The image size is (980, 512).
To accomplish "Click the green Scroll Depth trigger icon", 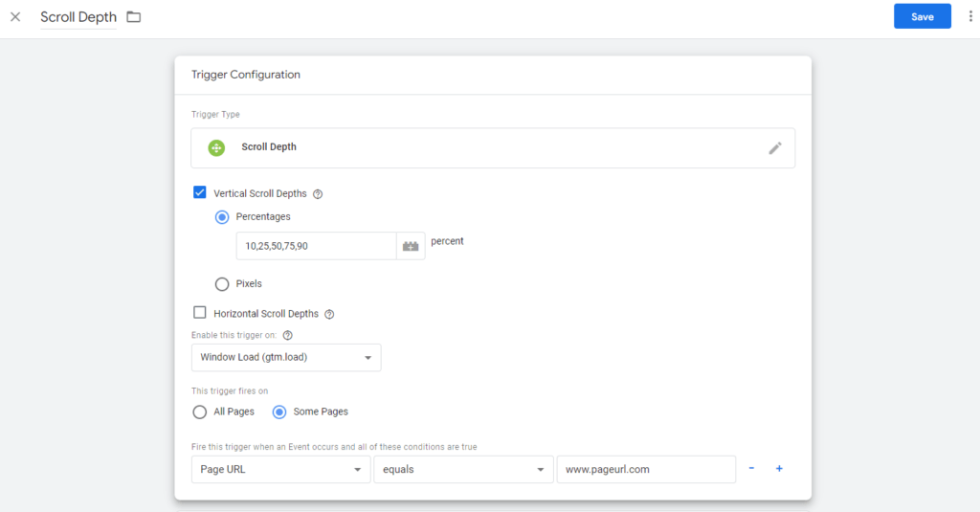I will tap(216, 148).
